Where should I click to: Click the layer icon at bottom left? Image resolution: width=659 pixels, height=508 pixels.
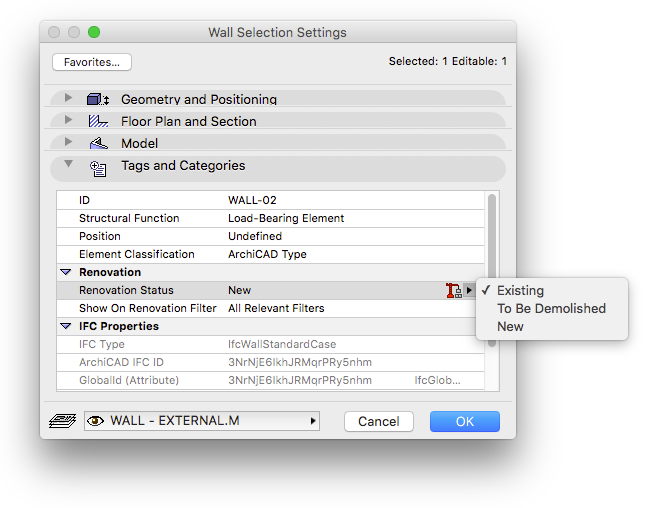click(58, 422)
